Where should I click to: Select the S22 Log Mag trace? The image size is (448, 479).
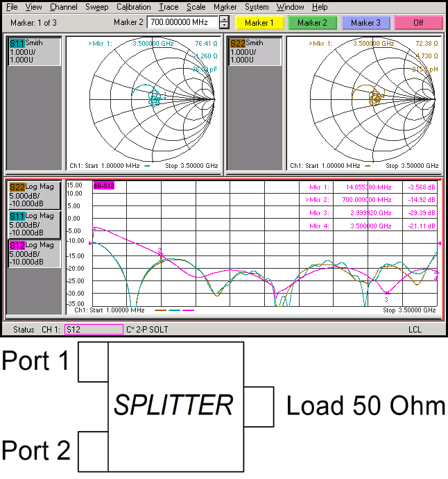coord(34,196)
